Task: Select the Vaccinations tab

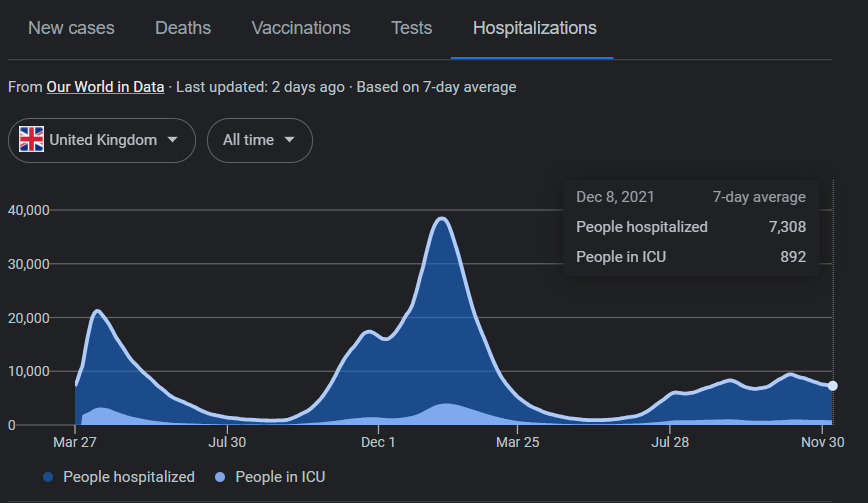Action: coord(301,28)
